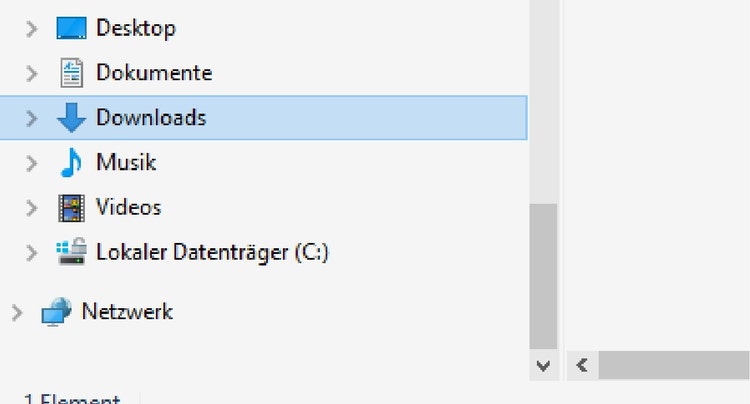
Task: Click the horizontal scrollbar left arrow
Action: tap(581, 365)
